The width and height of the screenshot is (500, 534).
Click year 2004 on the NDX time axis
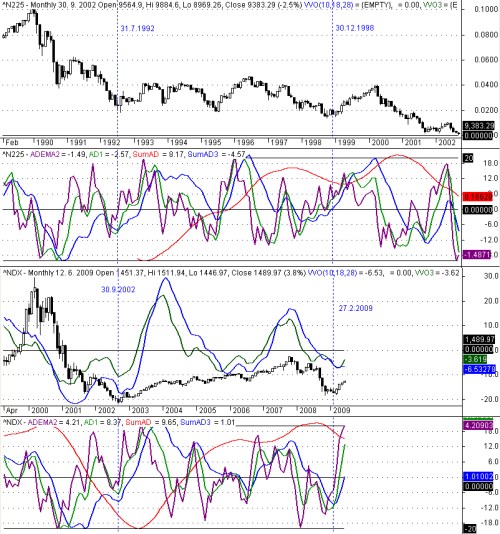(x=174, y=410)
